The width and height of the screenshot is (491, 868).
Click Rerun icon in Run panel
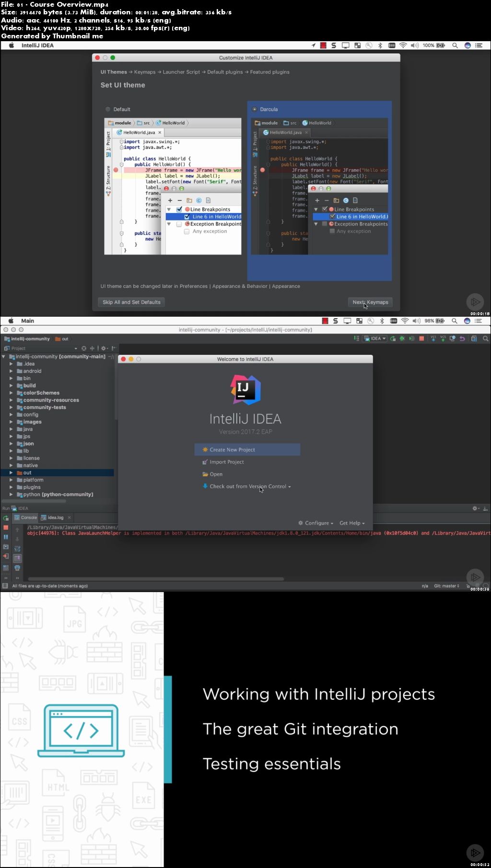click(x=6, y=518)
